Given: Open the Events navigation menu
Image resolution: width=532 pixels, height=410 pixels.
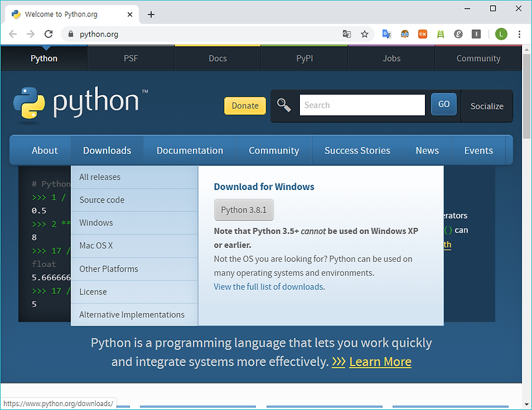Looking at the screenshot, I should (478, 150).
